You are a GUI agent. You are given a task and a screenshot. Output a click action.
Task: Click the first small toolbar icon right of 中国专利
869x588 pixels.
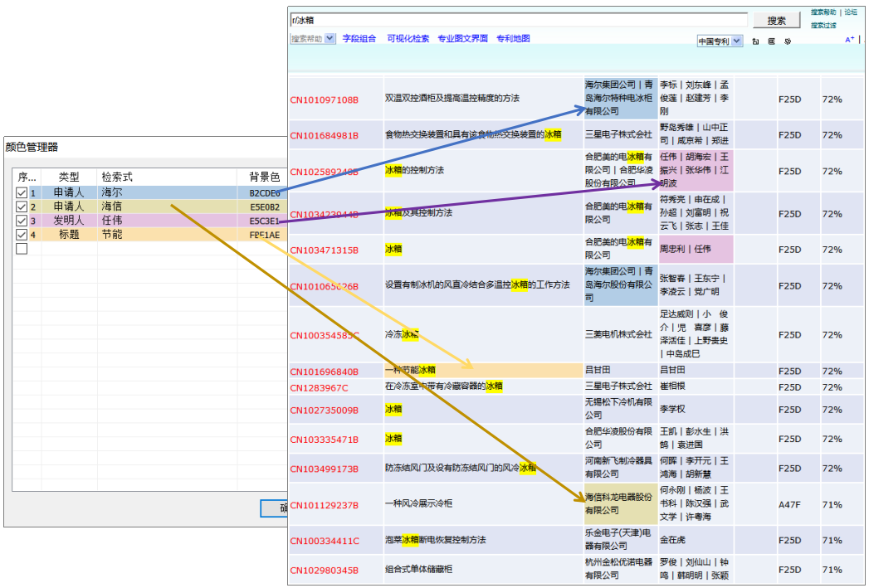tap(755, 41)
